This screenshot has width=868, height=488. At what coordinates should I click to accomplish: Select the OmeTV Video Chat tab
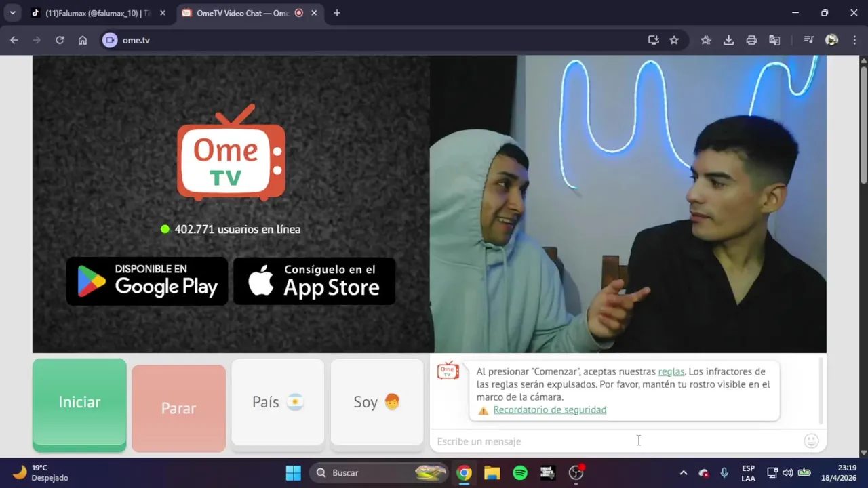click(x=243, y=13)
